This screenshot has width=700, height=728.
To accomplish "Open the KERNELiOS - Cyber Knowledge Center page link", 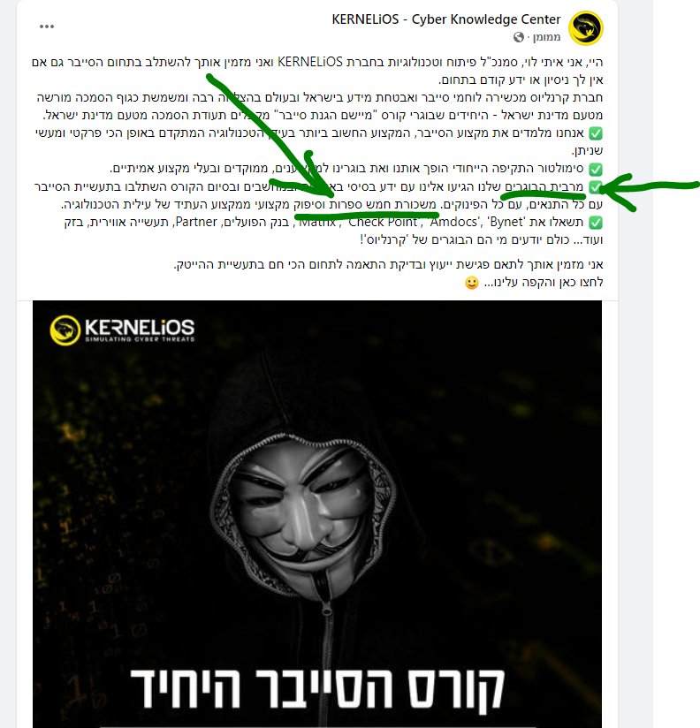I will pyautogui.click(x=446, y=19).
